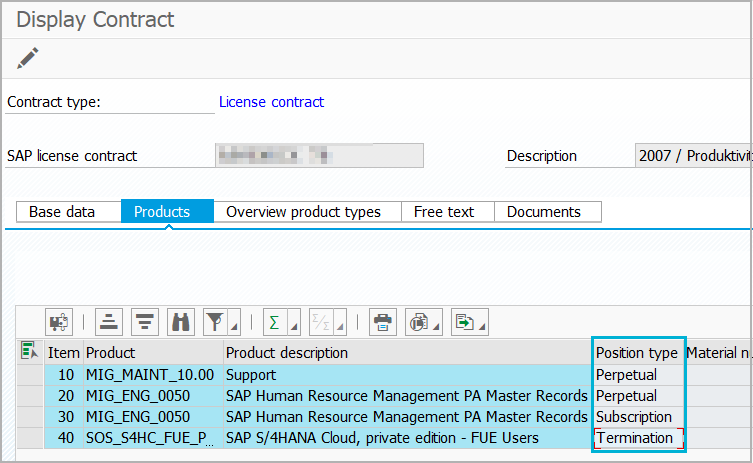Screen dimensions: 753x463
Task: Click the views icon
Action: pyautogui.click(x=418, y=322)
